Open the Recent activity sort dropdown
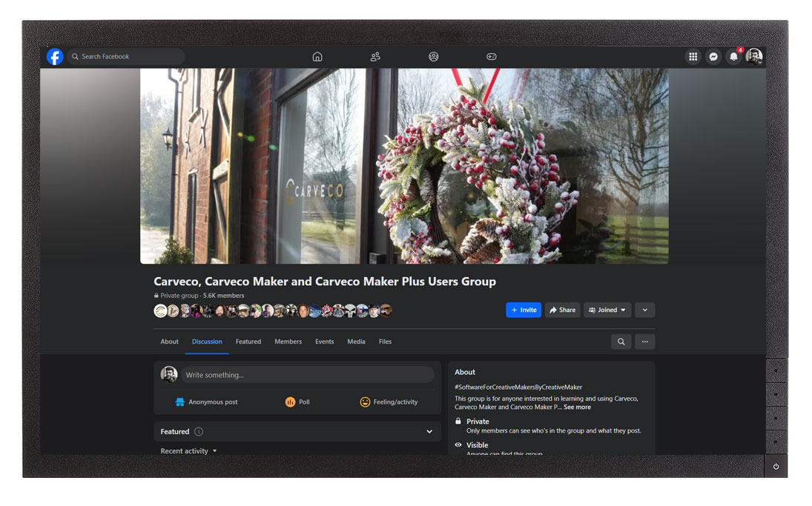 [188, 451]
